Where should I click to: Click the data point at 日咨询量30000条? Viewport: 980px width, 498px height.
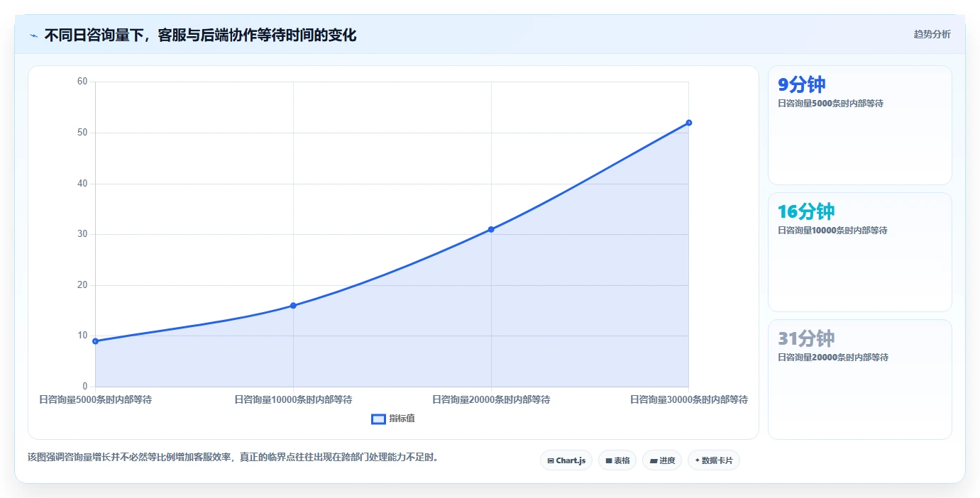point(688,123)
